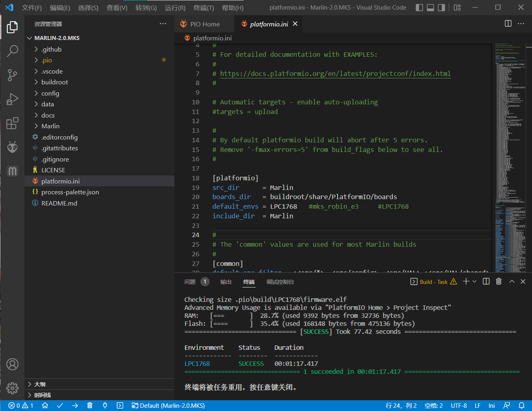Expand the 大纲 outline section

tap(99, 384)
